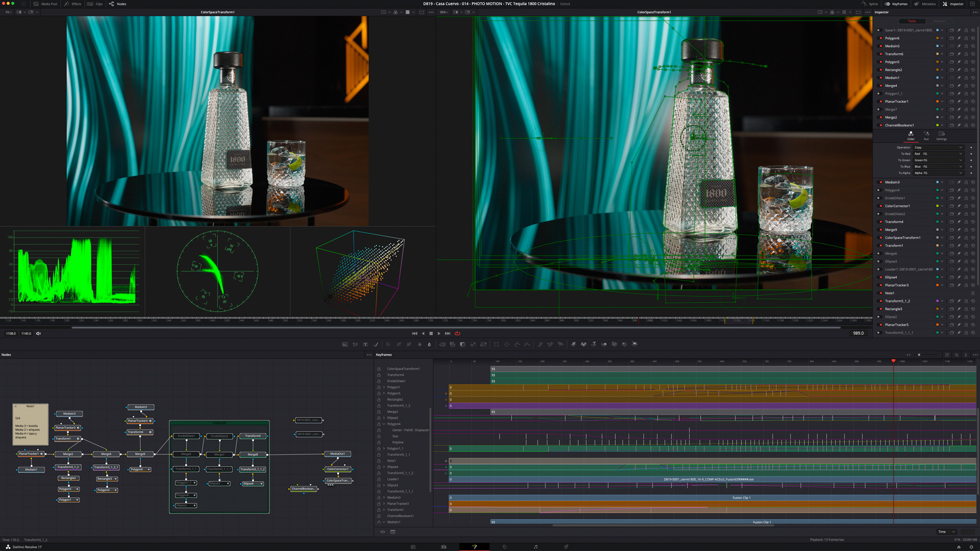Switch to the Modifiers tab in Inspector
This screenshot has width=980, height=551.
939,21
